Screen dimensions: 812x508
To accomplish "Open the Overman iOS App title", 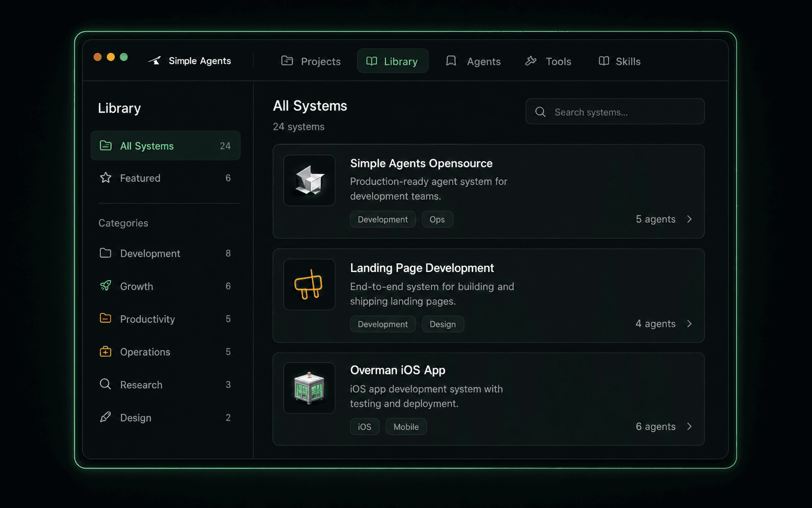I will [398, 370].
